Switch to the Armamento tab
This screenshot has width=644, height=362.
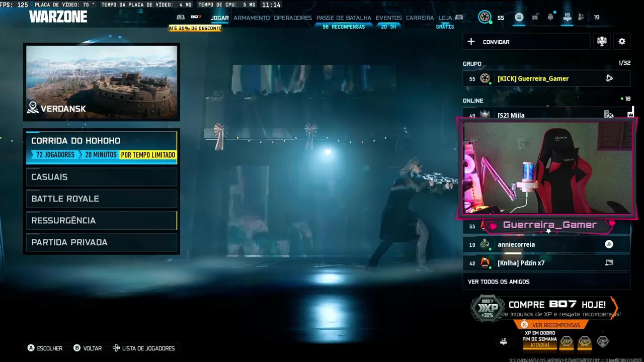point(252,18)
